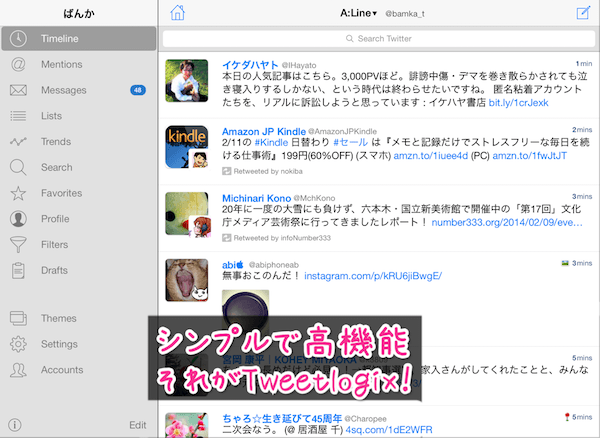Tap the yawning cat avatar

point(187,280)
